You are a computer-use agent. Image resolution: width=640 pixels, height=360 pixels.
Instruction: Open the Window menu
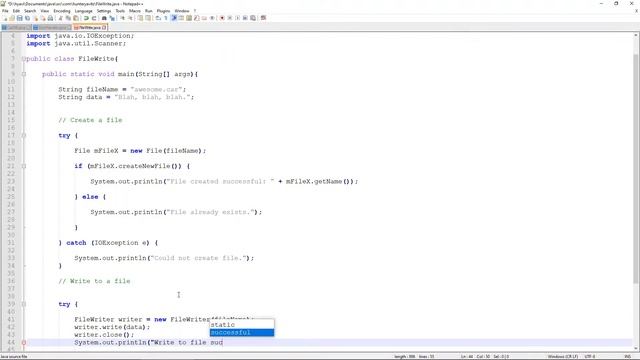click(x=182, y=11)
